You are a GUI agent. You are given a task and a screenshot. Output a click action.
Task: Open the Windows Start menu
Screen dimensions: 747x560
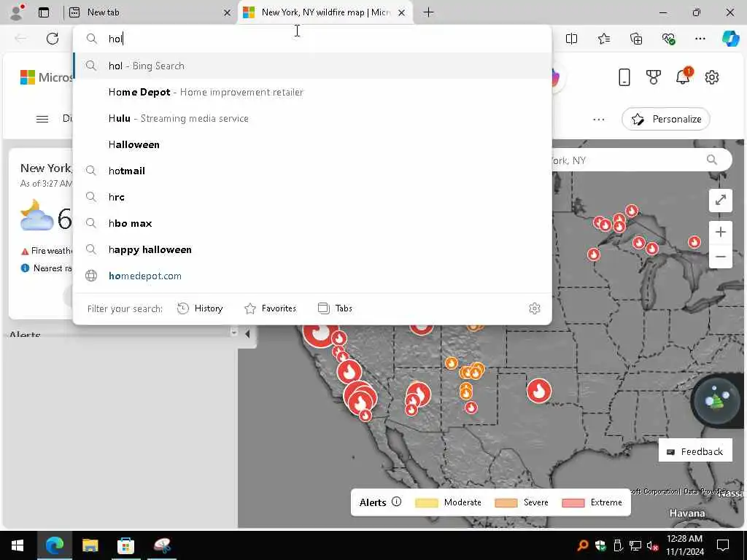click(x=18, y=545)
